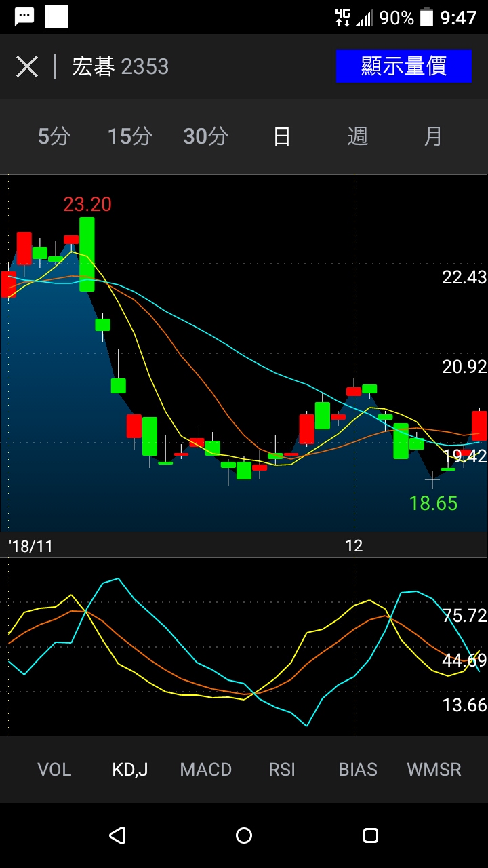Select the 月 monthly chart tab
488x868 pixels.
[433, 136]
